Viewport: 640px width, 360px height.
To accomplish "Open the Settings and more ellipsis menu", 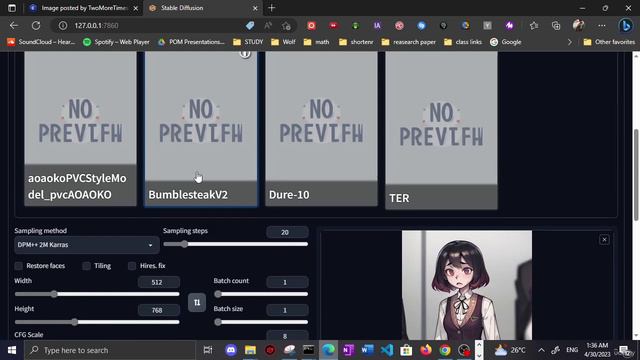I will click(x=602, y=25).
